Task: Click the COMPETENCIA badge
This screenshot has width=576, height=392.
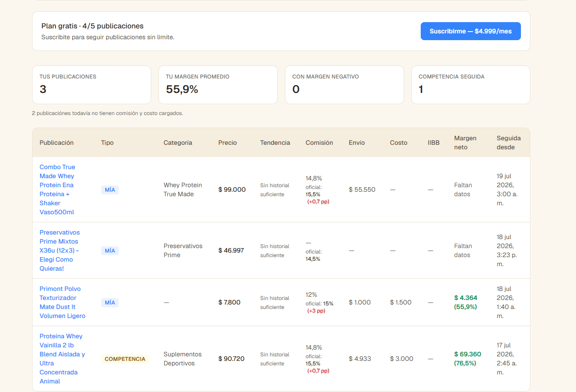Action: click(x=125, y=359)
